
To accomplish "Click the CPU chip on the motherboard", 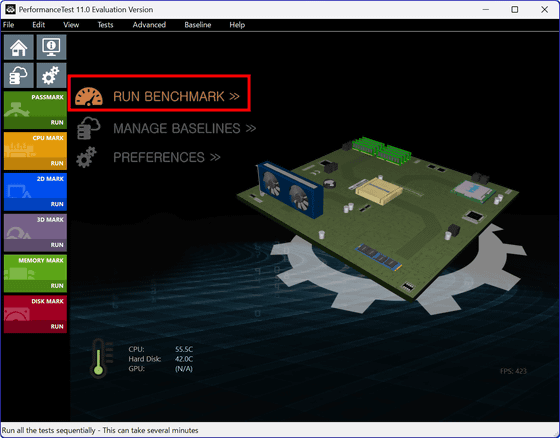I will pyautogui.click(x=474, y=191).
